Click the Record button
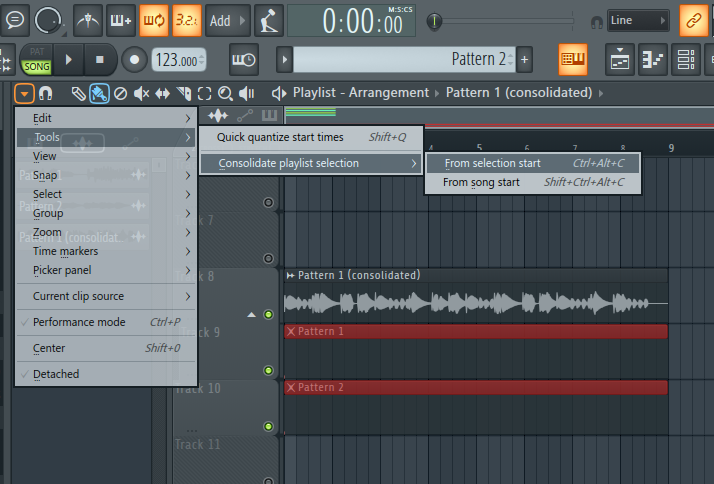Image resolution: width=714 pixels, height=484 pixels. click(x=134, y=60)
